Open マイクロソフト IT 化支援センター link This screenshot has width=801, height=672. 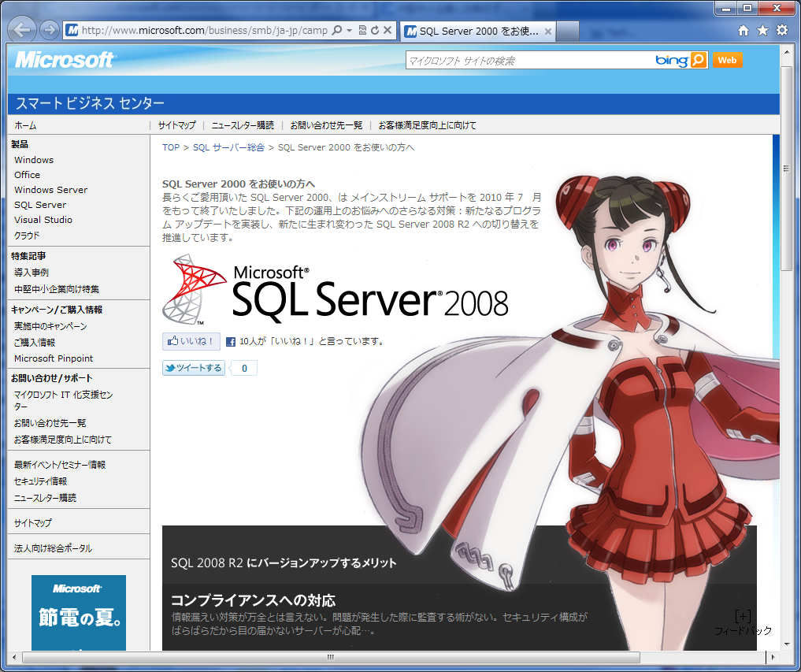(x=63, y=400)
